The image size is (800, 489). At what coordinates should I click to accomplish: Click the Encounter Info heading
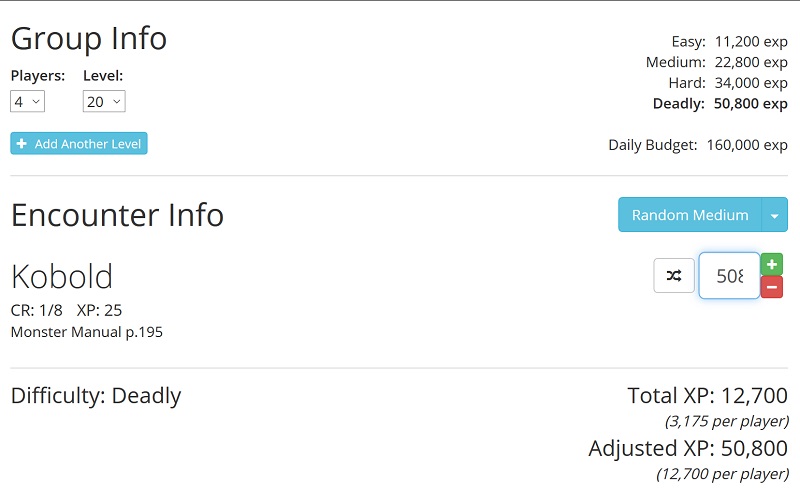(117, 215)
